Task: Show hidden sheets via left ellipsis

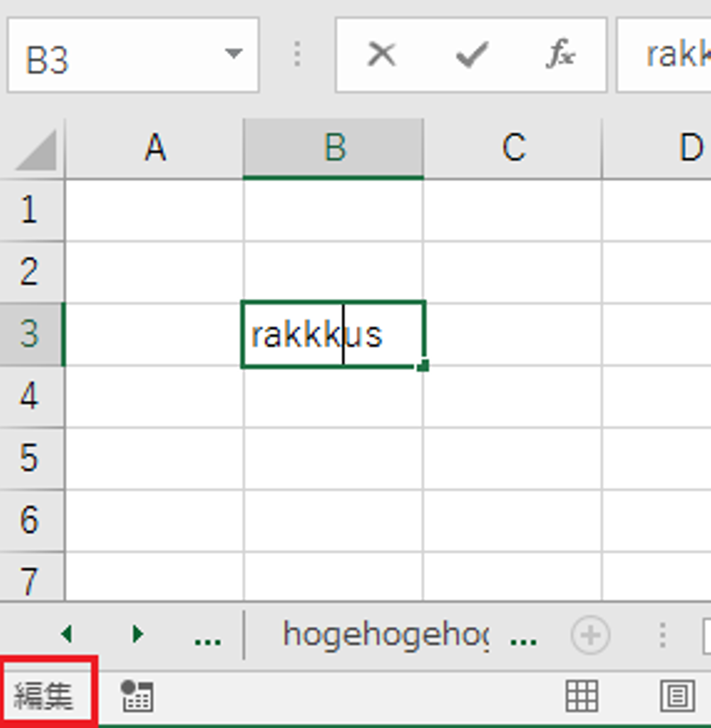Action: 207,637
